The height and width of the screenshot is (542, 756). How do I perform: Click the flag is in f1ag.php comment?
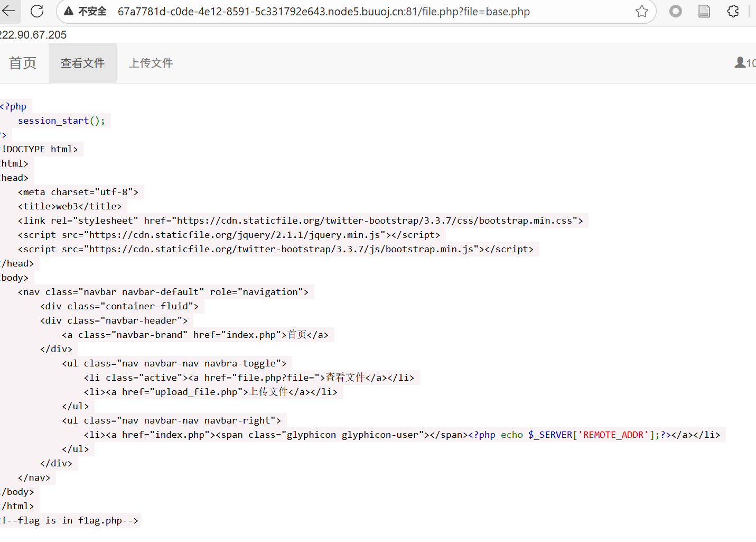(x=69, y=520)
